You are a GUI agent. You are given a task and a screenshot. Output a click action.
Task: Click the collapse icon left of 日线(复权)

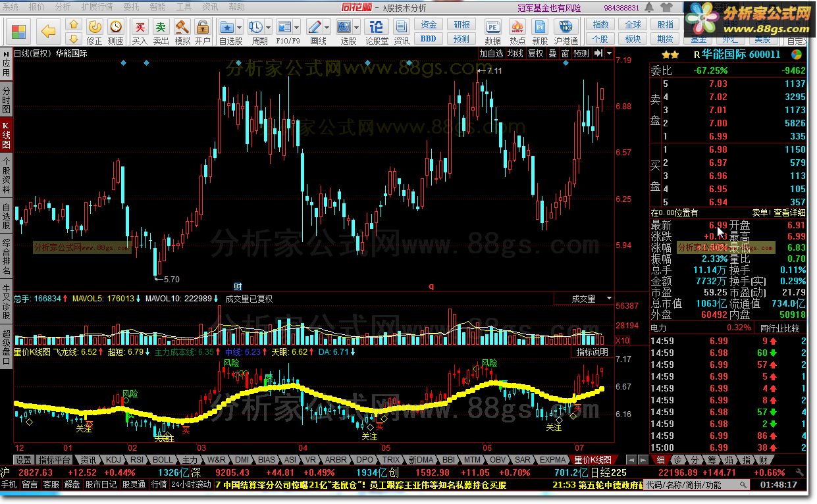pos(7,53)
